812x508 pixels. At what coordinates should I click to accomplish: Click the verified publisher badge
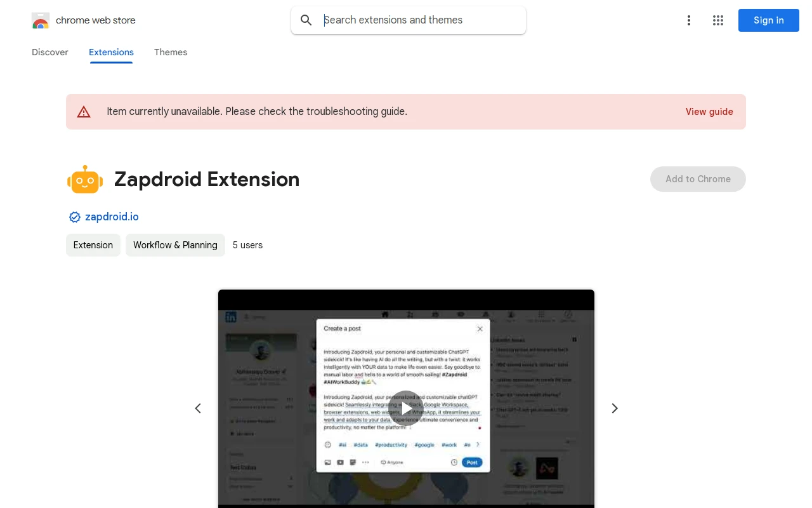point(74,217)
